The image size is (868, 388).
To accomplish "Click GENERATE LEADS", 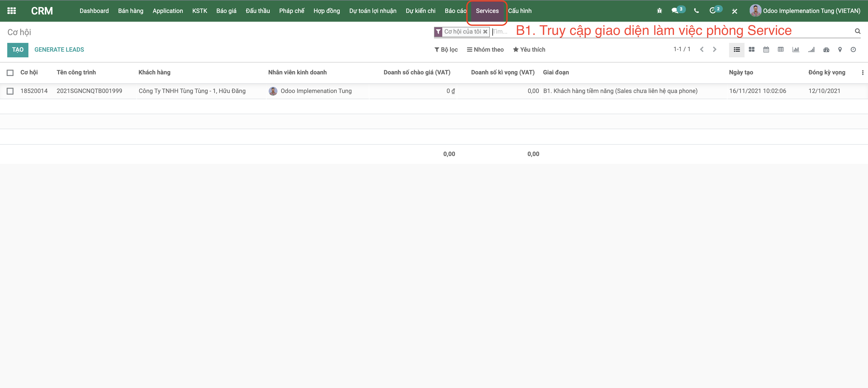I will tap(59, 50).
